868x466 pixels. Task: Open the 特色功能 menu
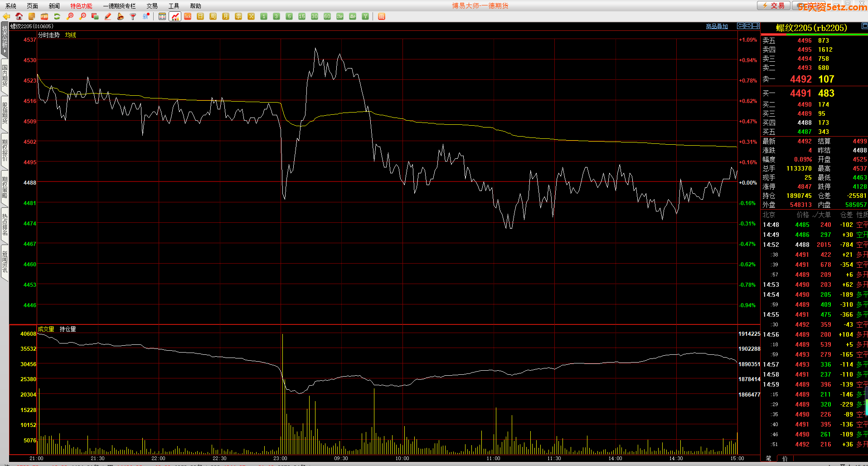click(81, 6)
